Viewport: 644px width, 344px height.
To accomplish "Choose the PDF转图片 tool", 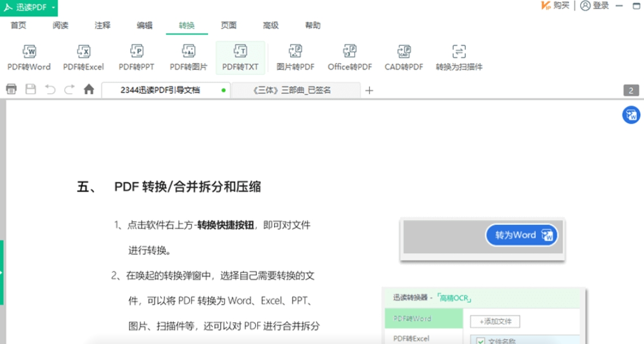I will coord(189,58).
